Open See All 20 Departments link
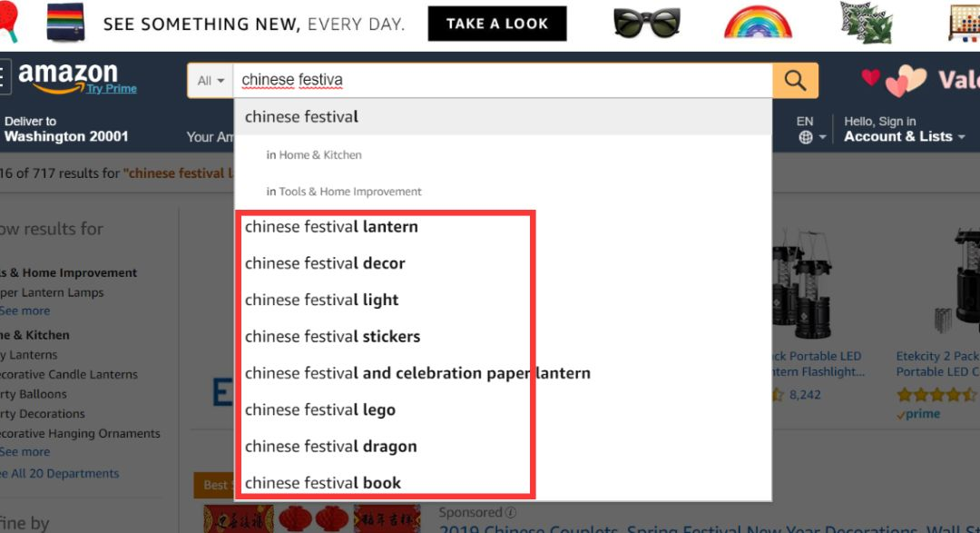The image size is (980, 533). tap(59, 474)
